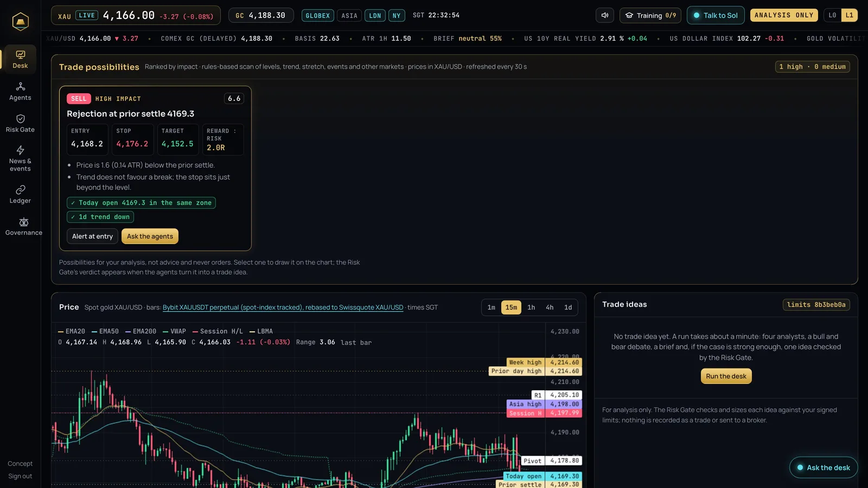
Task: Toggle Session H/L legend entry
Action: click(x=218, y=331)
